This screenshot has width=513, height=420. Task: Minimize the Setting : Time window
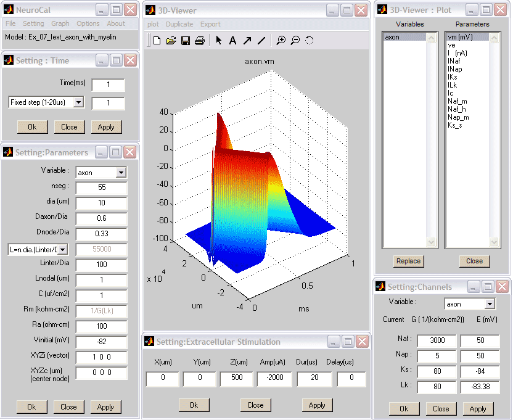[x=102, y=60]
